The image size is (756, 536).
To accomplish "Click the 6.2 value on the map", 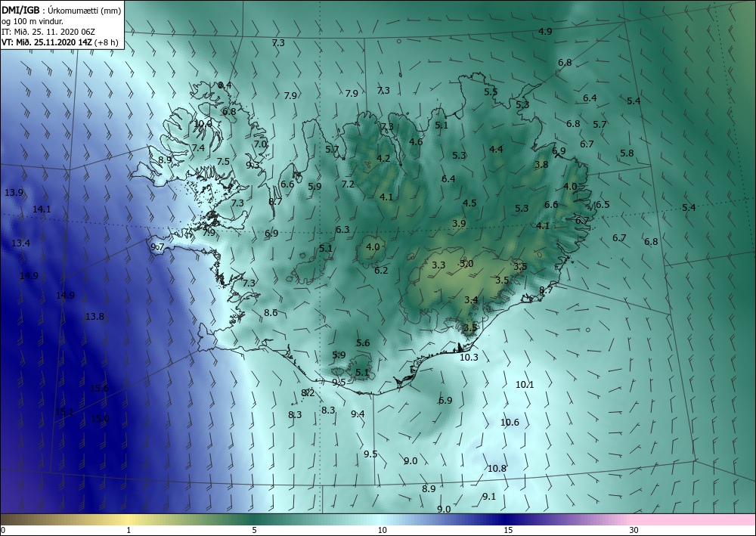I will [x=381, y=271].
